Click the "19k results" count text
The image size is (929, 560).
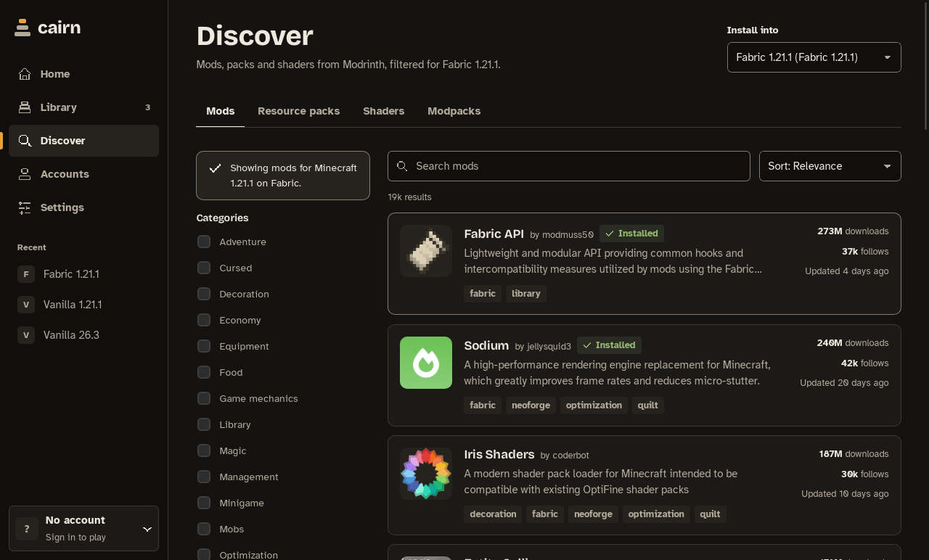(409, 197)
